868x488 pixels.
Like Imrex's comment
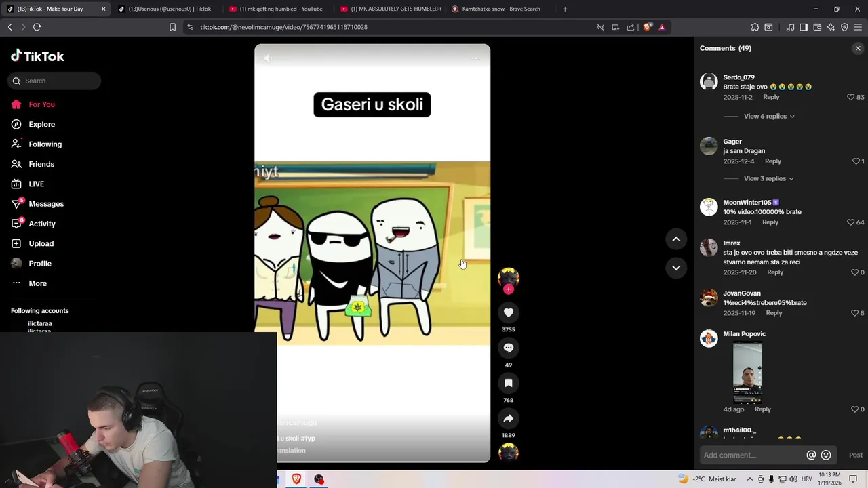click(x=854, y=272)
